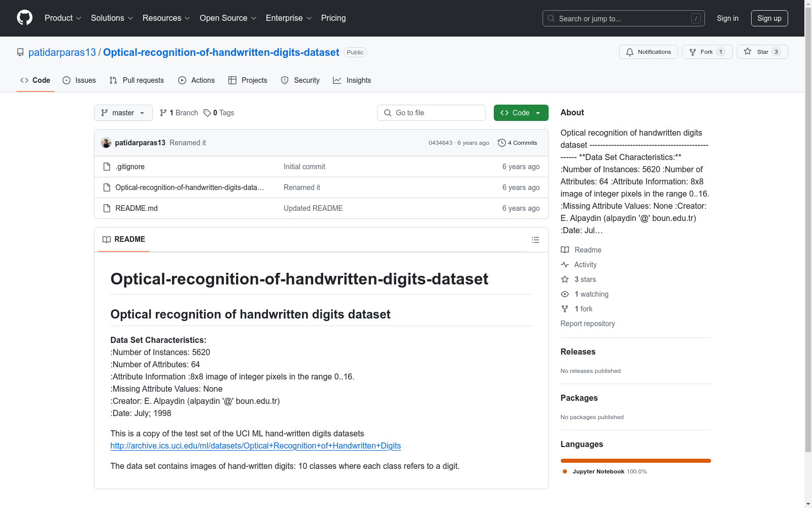The width and height of the screenshot is (812, 508).
Task: Switch to the Code tab
Action: point(36,80)
